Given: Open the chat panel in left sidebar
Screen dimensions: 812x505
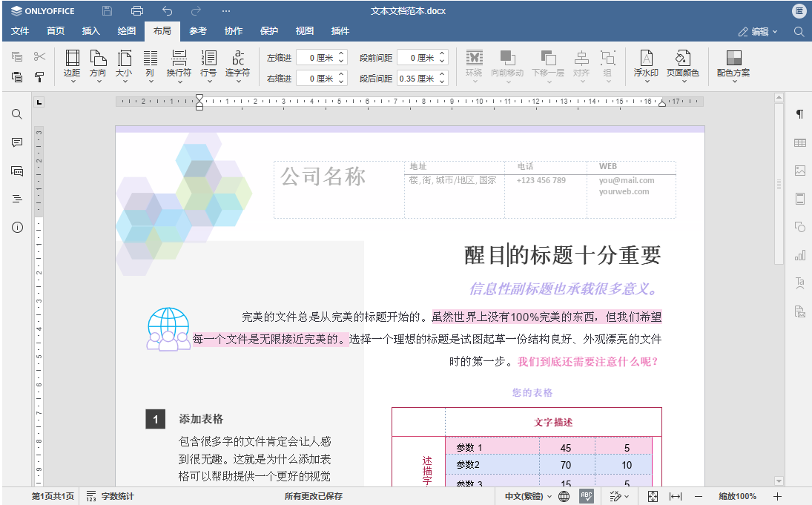Looking at the screenshot, I should [17, 171].
